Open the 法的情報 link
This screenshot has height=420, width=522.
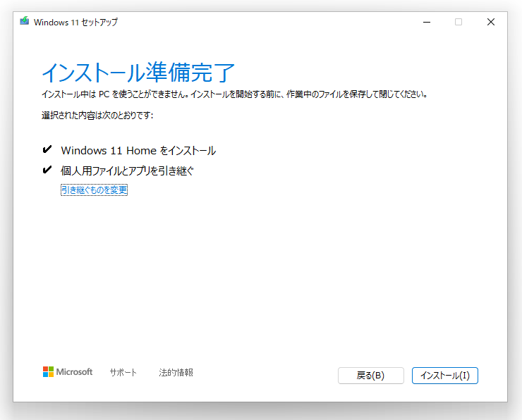pos(176,372)
